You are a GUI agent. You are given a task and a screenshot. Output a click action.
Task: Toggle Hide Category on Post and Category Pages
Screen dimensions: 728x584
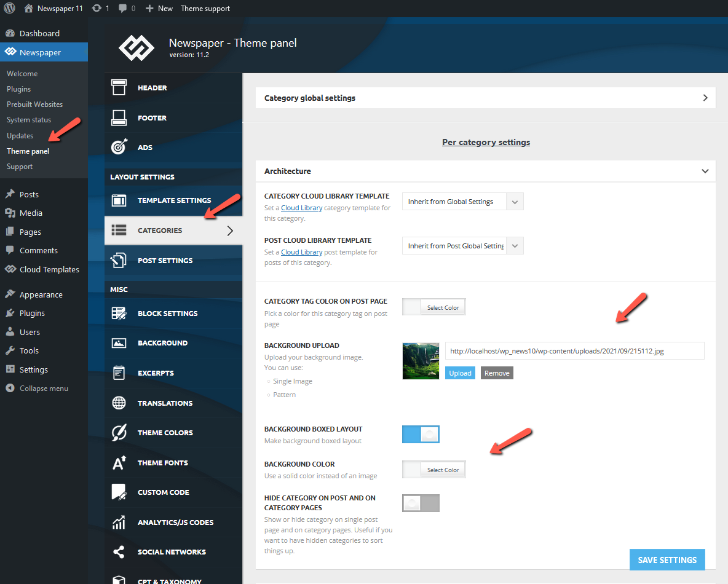point(421,503)
